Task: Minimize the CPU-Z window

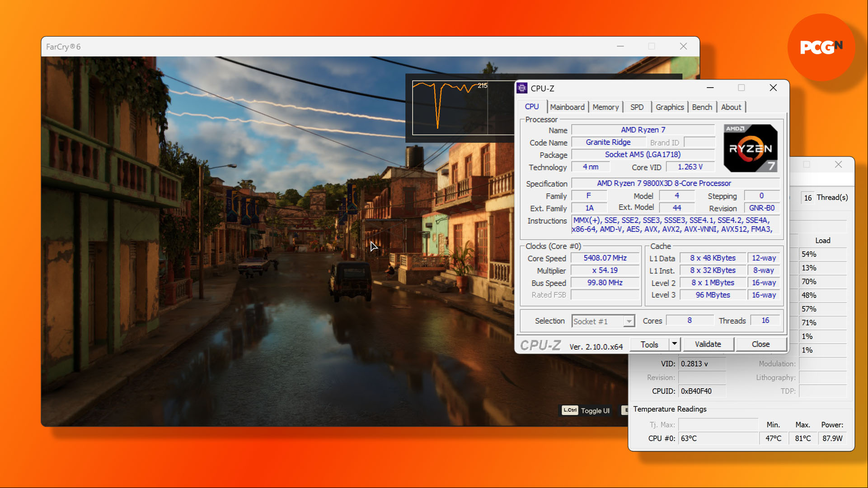Action: (710, 88)
